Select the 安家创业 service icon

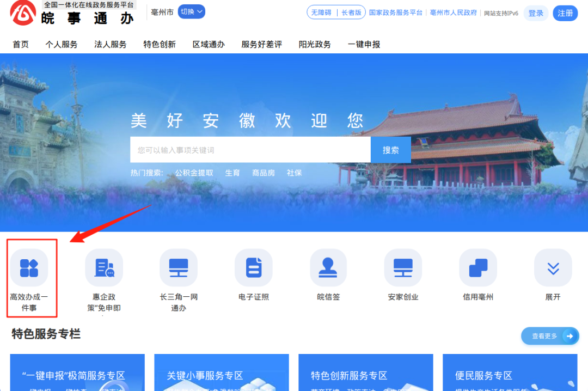[403, 267]
